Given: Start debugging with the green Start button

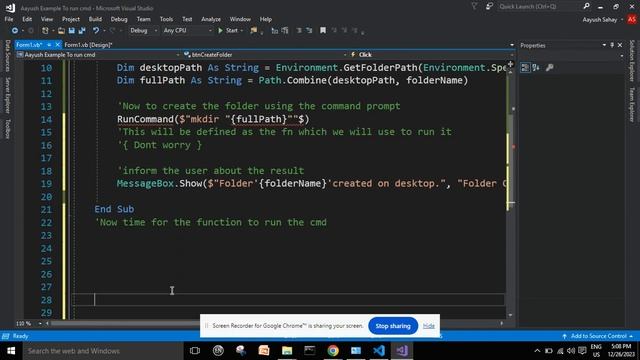Looking at the screenshot, I should click(228, 31).
